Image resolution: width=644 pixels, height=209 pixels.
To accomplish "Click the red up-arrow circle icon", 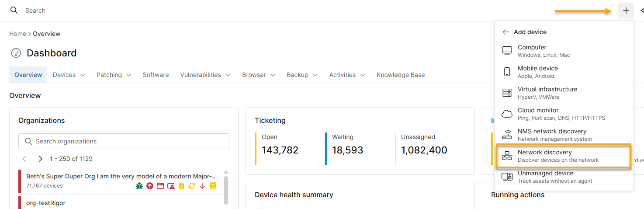I will 150,186.
